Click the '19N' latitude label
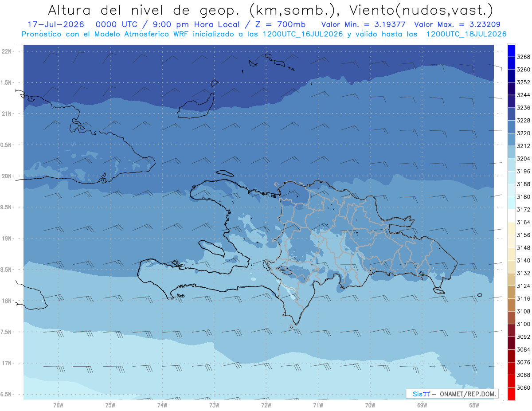 coord(7,238)
